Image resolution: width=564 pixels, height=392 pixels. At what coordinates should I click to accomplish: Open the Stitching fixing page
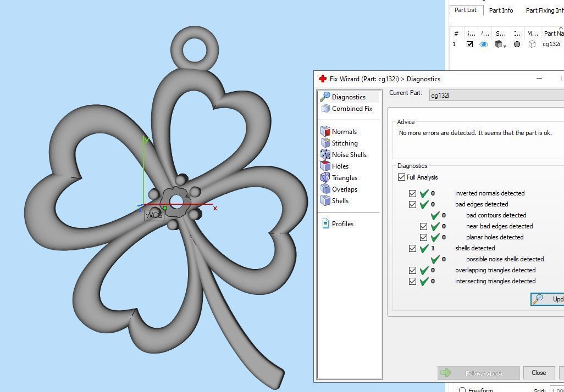point(340,143)
